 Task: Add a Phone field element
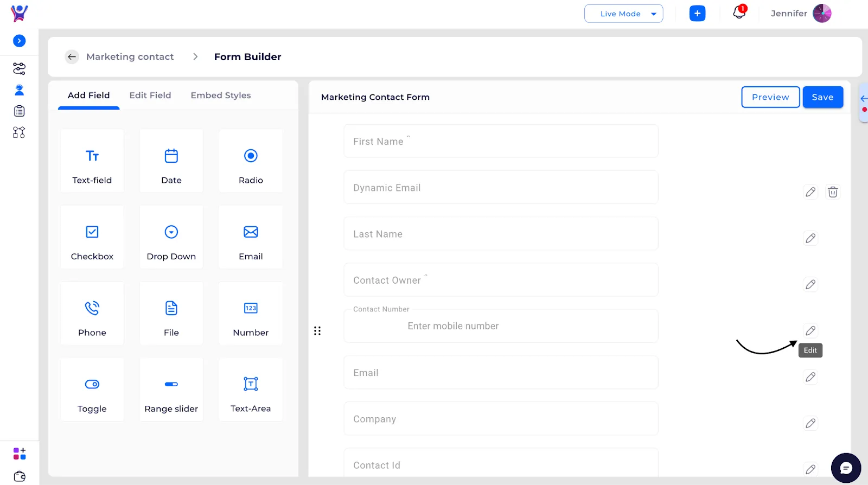click(x=92, y=313)
